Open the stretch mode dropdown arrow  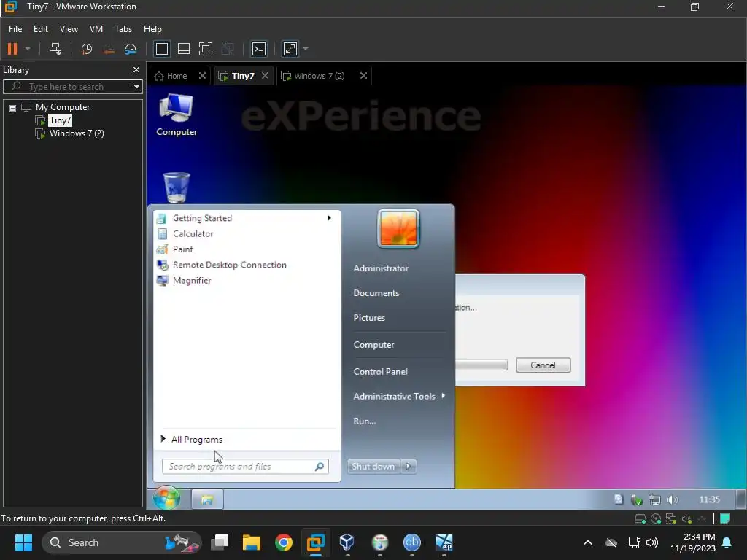[306, 49]
